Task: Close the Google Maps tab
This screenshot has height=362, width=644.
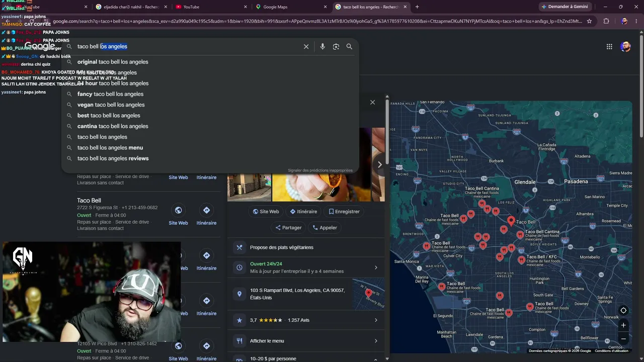Action: pyautogui.click(x=325, y=7)
